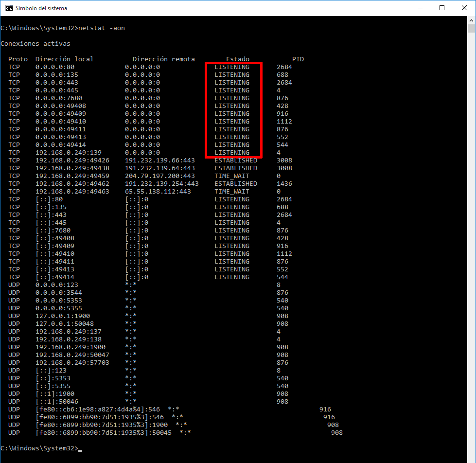
Task: Click the PID column header
Action: [298, 59]
